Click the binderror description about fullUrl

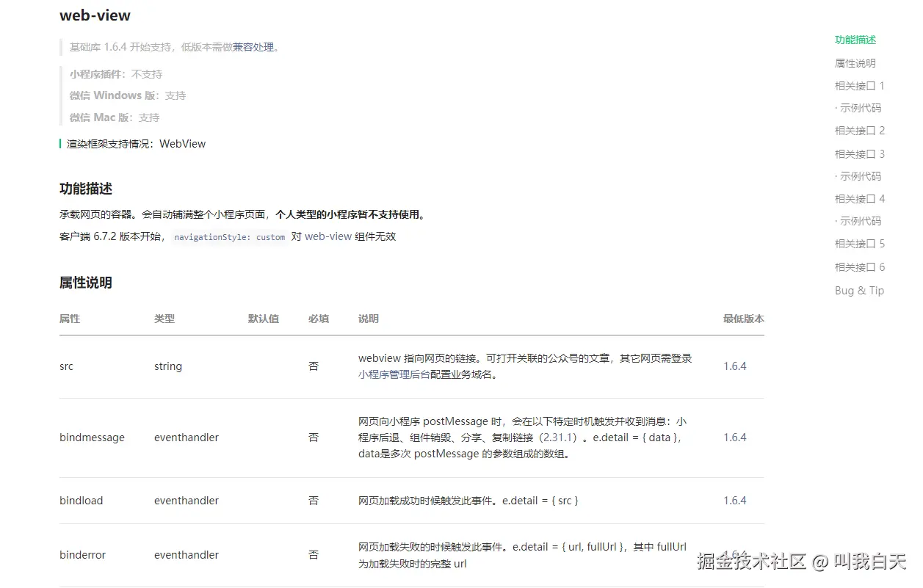tap(523, 555)
